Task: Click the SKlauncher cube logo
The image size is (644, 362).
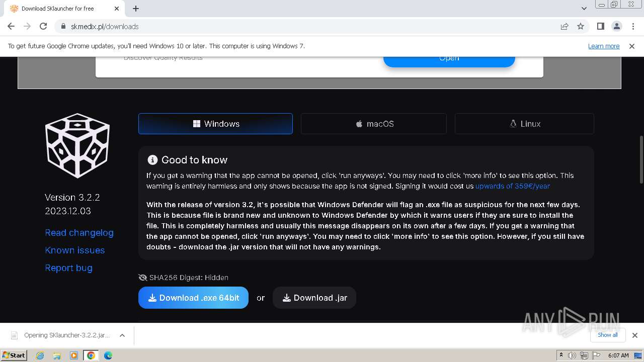Action: pos(77,145)
